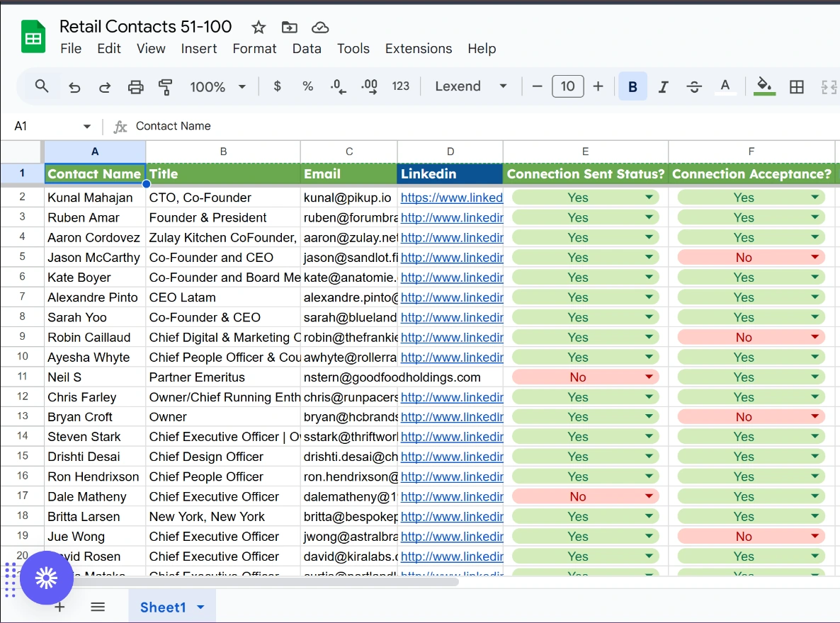Expand the Lexend font dropdown
Screen dimensions: 840x623
click(x=471, y=86)
